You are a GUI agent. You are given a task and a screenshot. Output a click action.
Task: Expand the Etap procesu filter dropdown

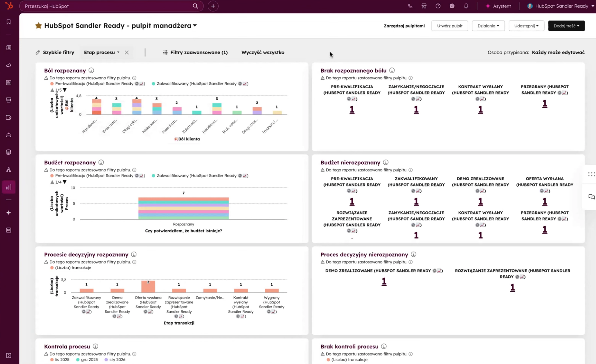point(101,52)
